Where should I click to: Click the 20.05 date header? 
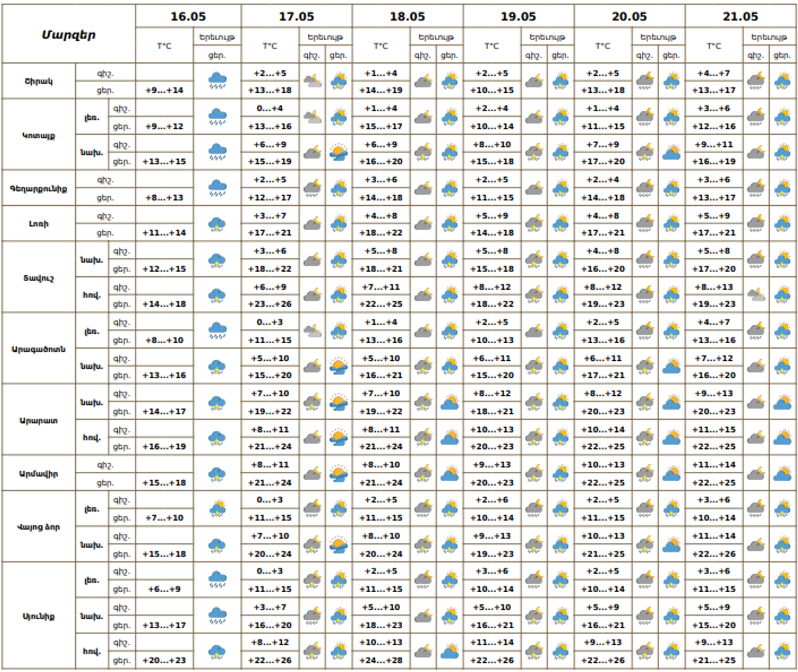(630, 17)
